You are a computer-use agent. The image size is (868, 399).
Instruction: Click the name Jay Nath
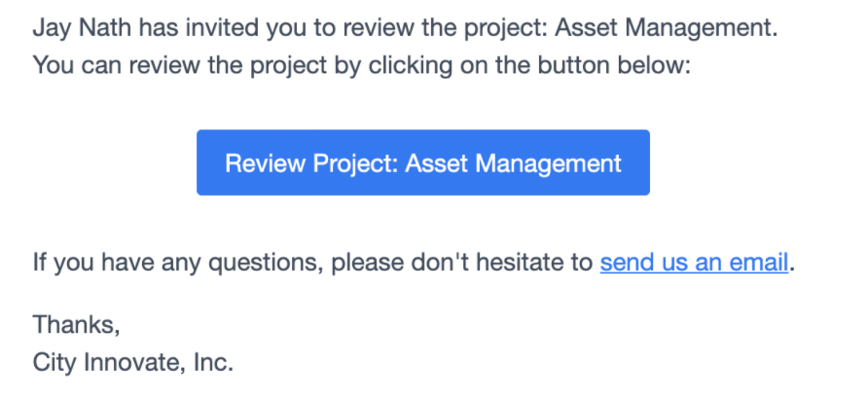[83, 28]
